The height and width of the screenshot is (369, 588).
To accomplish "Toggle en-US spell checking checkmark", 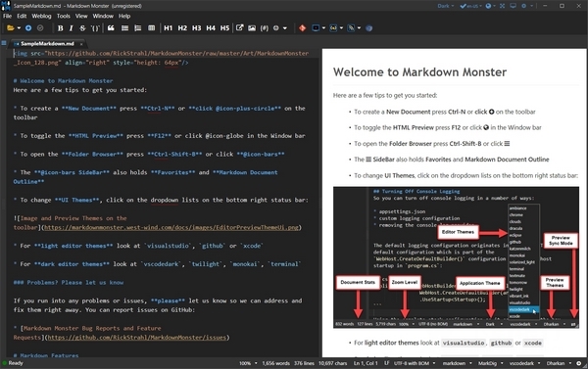I will coord(470,6).
